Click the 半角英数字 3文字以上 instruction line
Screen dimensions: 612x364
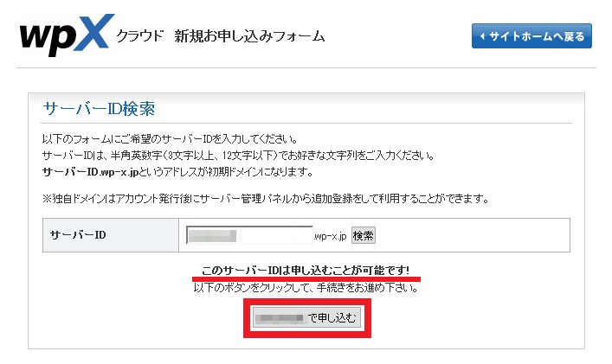[x=238, y=156]
